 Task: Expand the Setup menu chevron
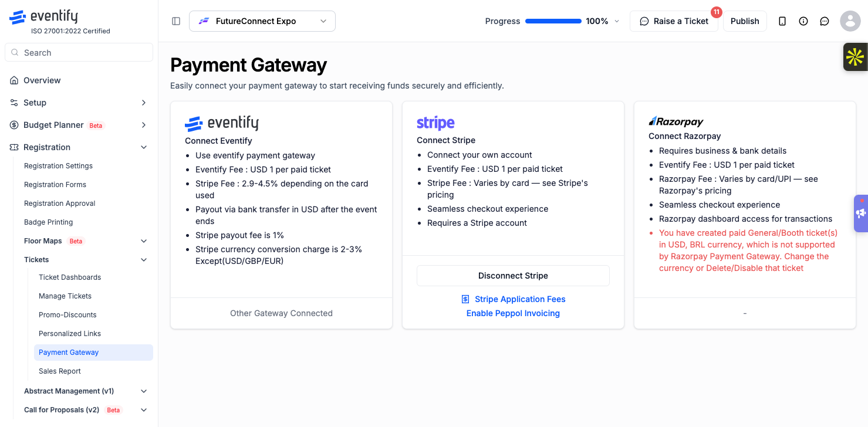pyautogui.click(x=144, y=103)
